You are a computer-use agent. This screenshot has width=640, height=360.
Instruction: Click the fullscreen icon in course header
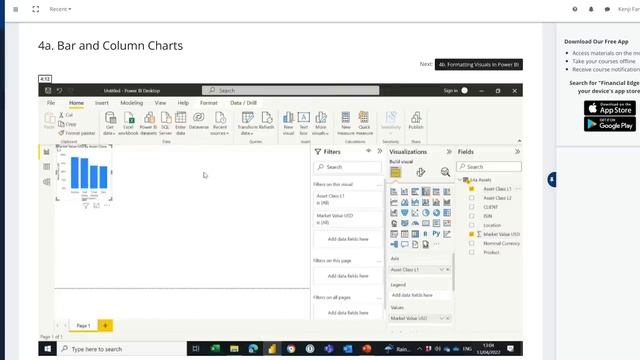click(x=36, y=9)
